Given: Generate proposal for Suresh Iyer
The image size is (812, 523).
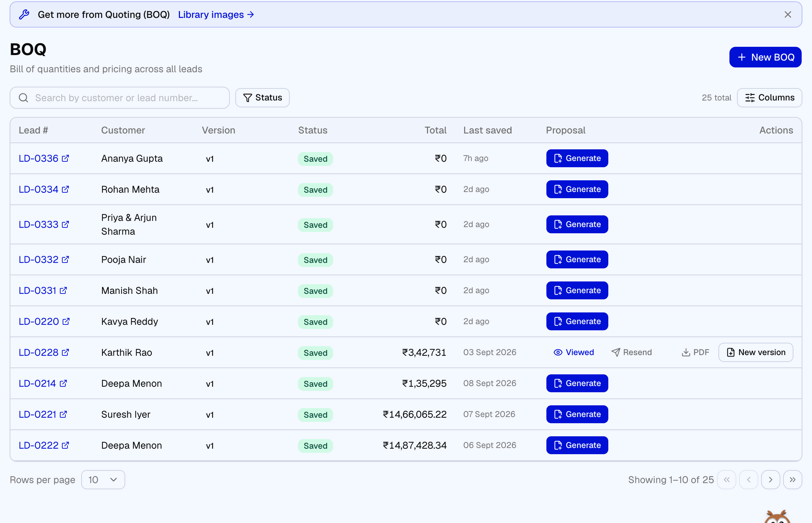Looking at the screenshot, I should (577, 414).
